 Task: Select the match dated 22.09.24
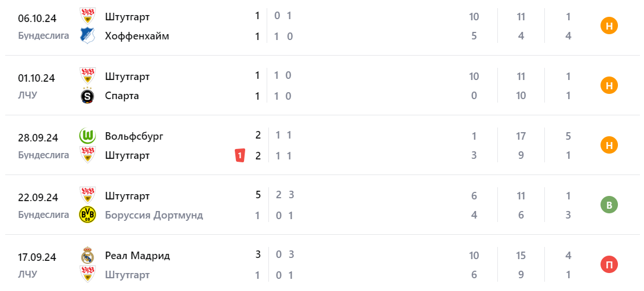[x=38, y=198]
